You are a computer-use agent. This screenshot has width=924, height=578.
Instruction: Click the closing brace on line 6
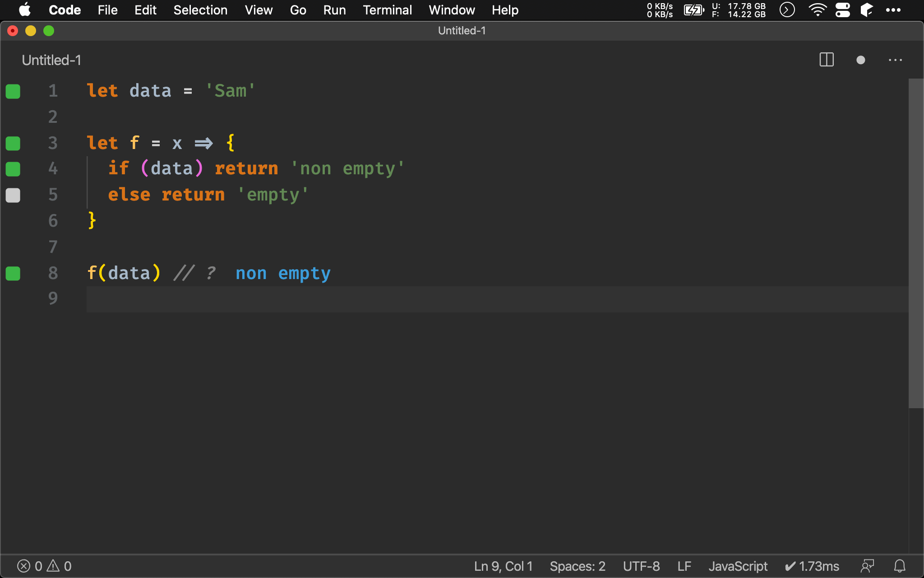[92, 220]
